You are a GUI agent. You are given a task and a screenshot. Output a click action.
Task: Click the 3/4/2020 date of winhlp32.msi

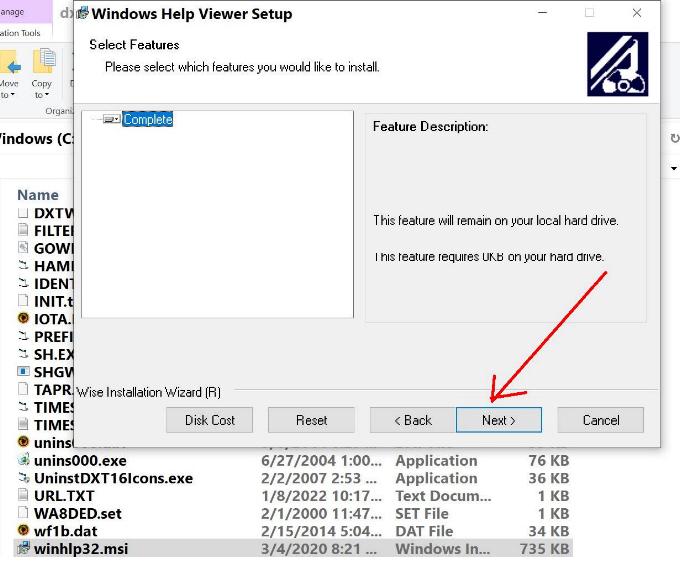click(x=319, y=549)
